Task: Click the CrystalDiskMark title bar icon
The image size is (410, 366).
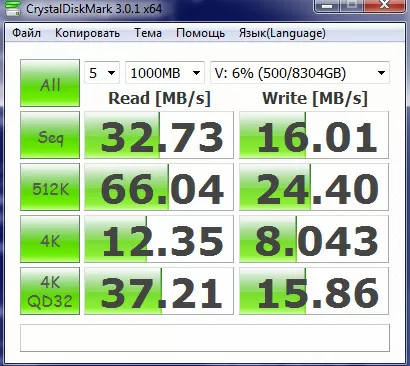Action: coord(14,9)
